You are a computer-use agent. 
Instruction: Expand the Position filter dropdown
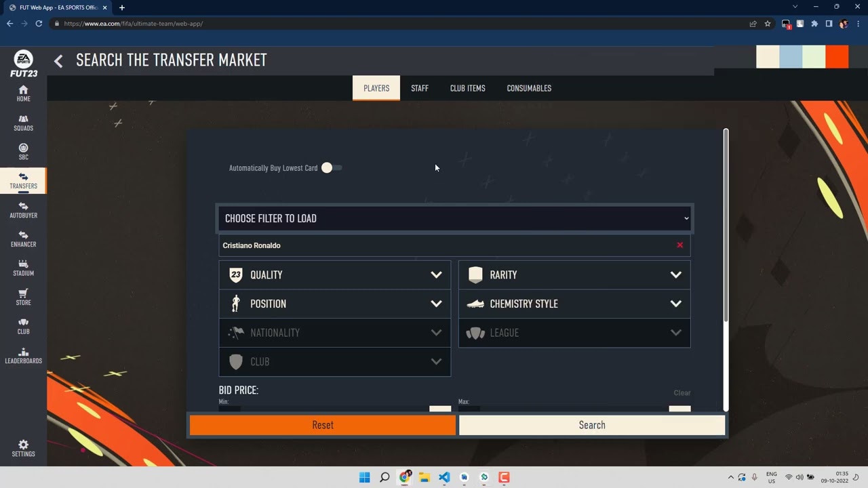pyautogui.click(x=334, y=304)
